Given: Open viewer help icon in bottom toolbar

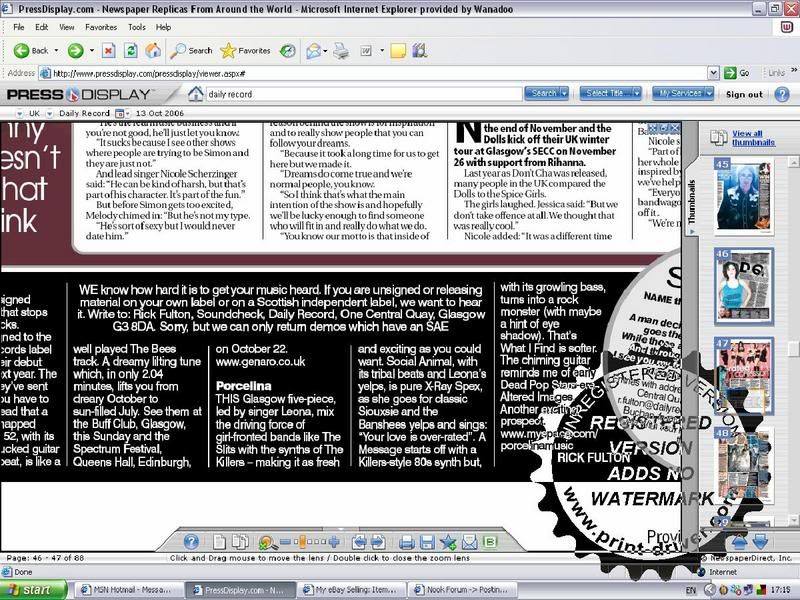Looking at the screenshot, I should (x=191, y=541).
